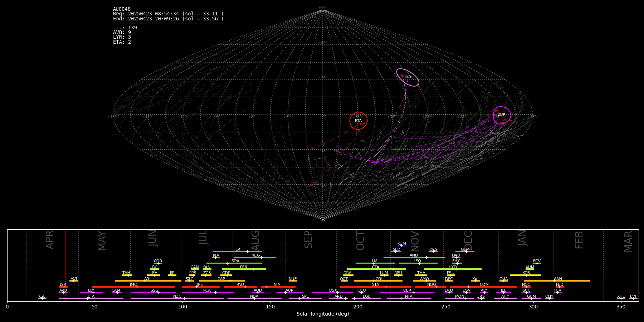Select the 'ETA: 2' count in header
This screenshot has height=322, width=644.
click(122, 42)
